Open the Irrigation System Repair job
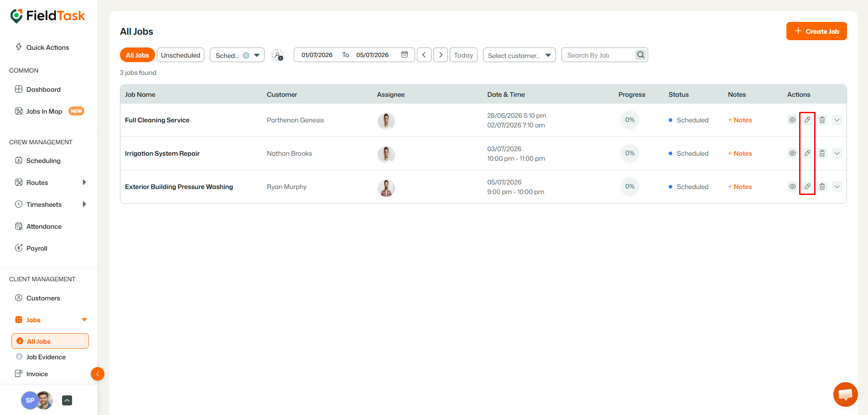This screenshot has width=868, height=415. (x=162, y=153)
